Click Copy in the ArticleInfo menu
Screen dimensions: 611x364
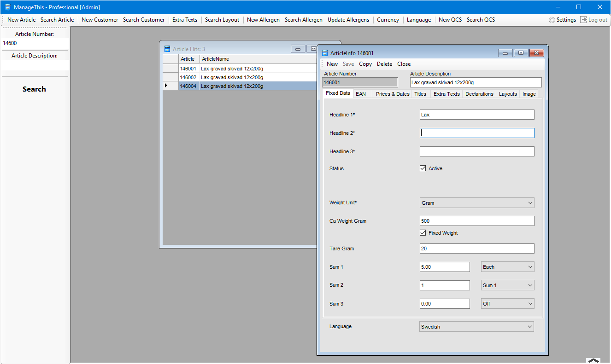[365, 64]
